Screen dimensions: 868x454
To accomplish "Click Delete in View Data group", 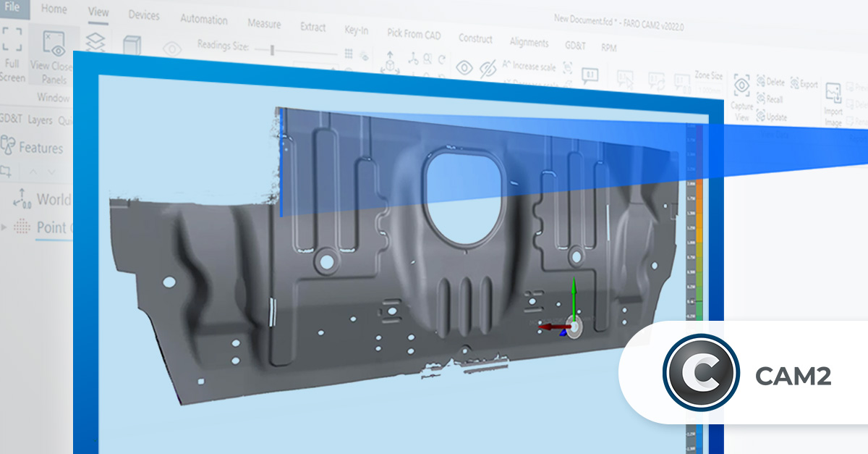I will point(770,82).
